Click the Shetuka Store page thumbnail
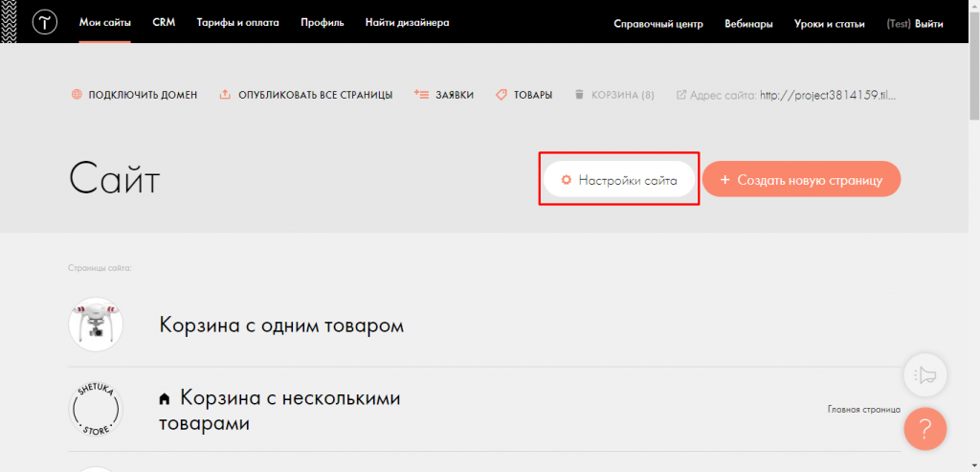The width and height of the screenshot is (980, 472). 96,410
